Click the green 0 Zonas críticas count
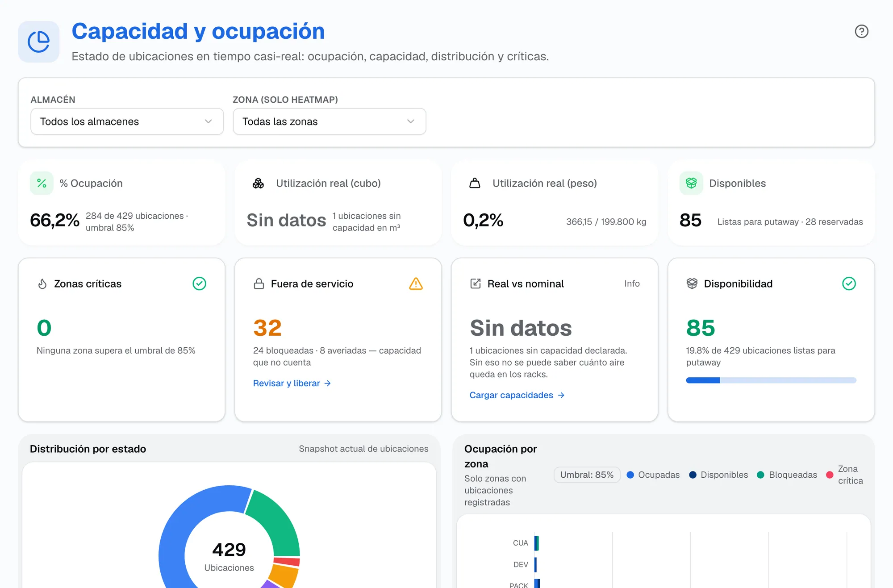 pos(44,328)
